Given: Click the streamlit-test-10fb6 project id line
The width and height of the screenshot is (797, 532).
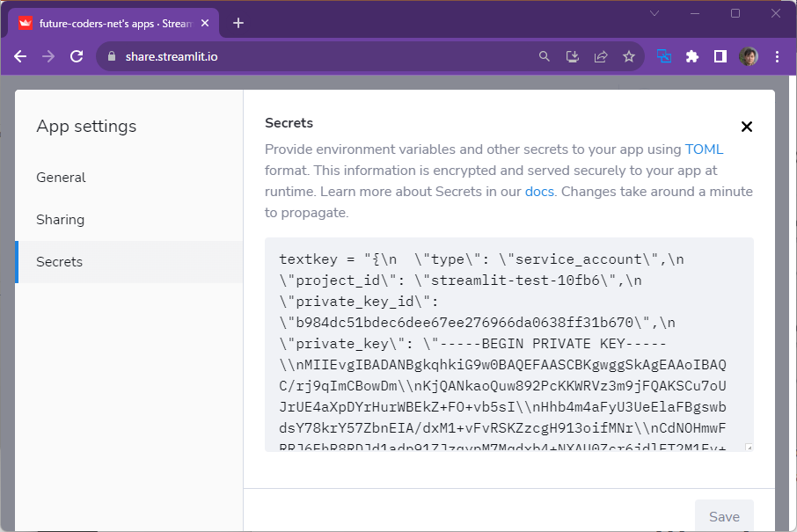Looking at the screenshot, I should click(x=460, y=281).
